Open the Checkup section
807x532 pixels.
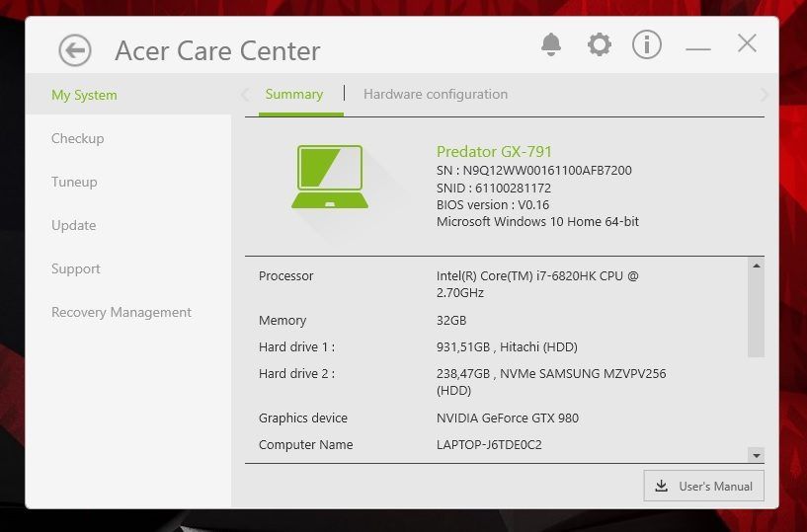77,139
